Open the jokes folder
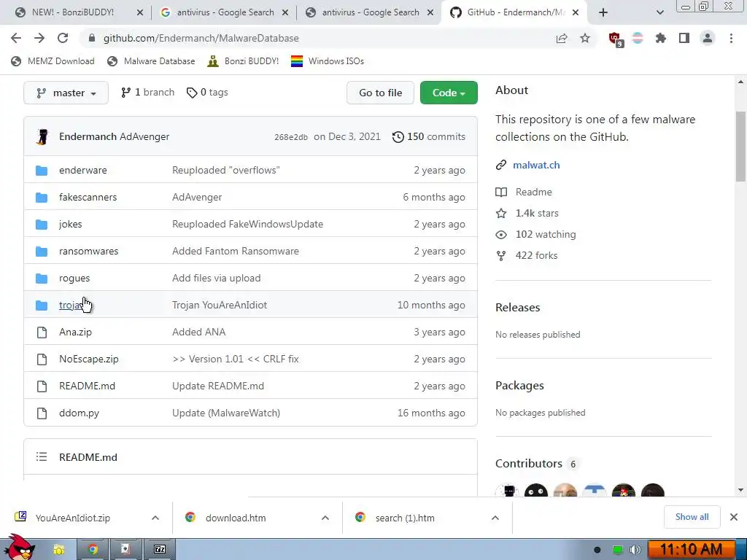This screenshot has width=747, height=560. tap(71, 225)
